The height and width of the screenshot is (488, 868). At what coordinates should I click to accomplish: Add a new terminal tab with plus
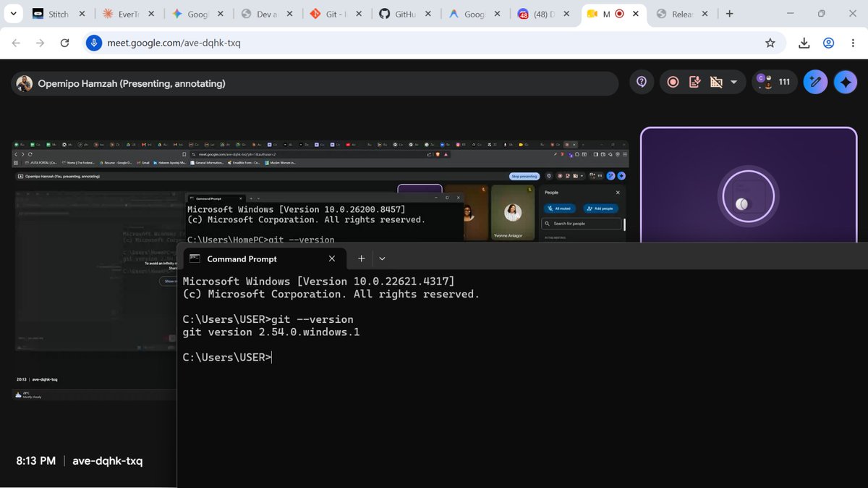coord(362,258)
